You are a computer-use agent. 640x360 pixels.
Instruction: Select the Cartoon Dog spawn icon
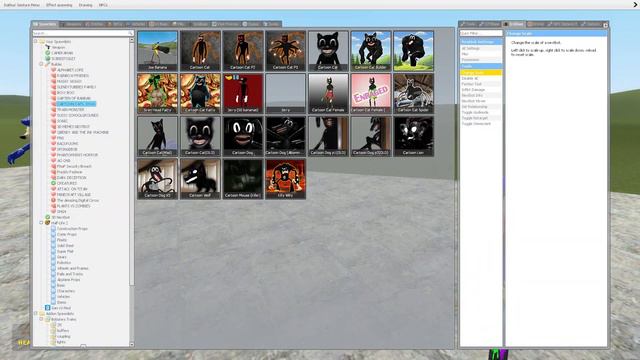tap(243, 136)
